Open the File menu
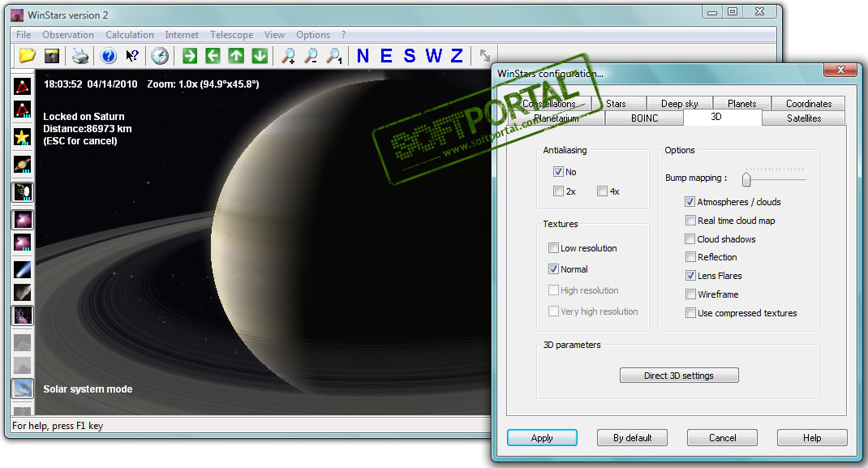This screenshot has height=468, width=868. (x=24, y=34)
